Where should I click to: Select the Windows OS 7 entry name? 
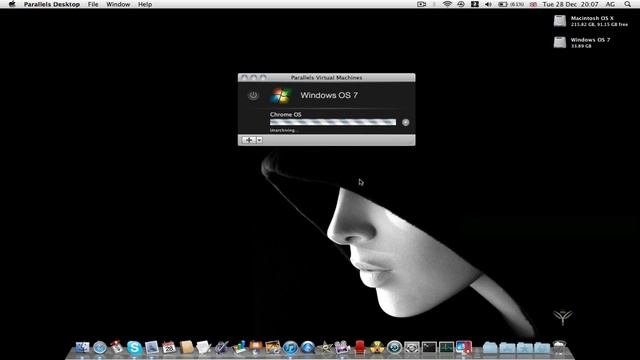point(329,96)
